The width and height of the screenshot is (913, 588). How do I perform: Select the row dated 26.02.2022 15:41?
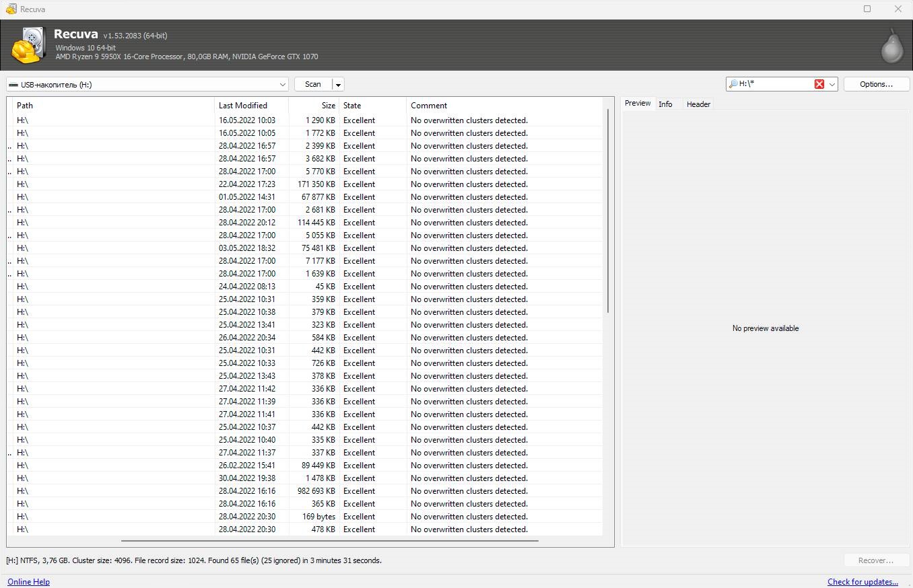coord(305,466)
